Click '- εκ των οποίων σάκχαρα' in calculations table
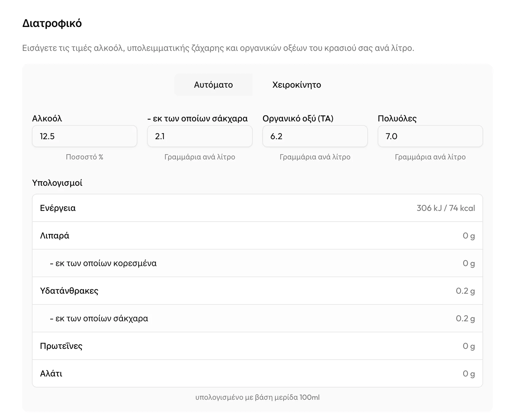This screenshot has width=515, height=420. tap(99, 319)
